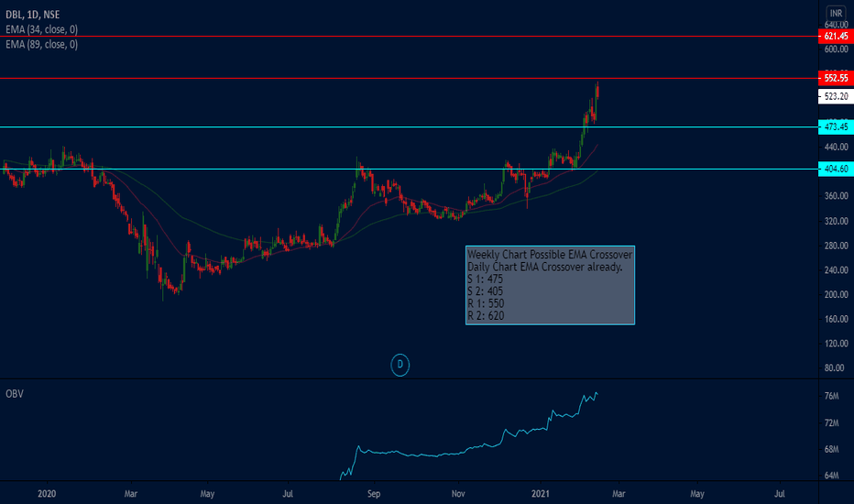Click the 320.00 price scale label
Image resolution: width=854 pixels, height=504 pixels.
[x=836, y=221]
